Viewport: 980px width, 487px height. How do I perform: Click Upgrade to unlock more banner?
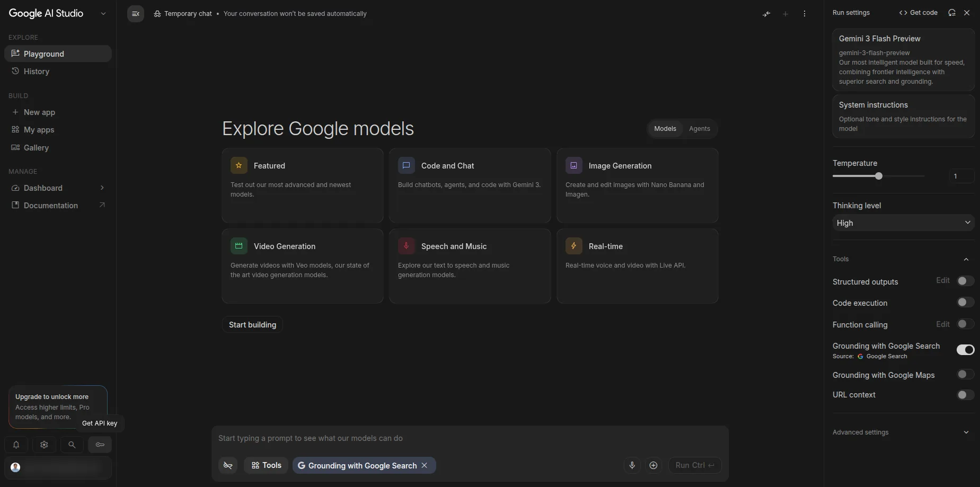[58, 407]
